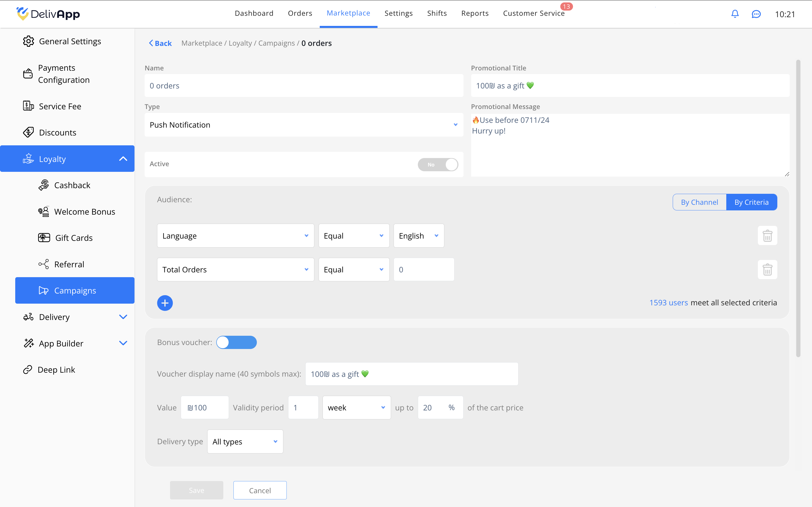Screen dimensions: 812x507
Task: Switch to the Reports tab
Action: point(475,14)
